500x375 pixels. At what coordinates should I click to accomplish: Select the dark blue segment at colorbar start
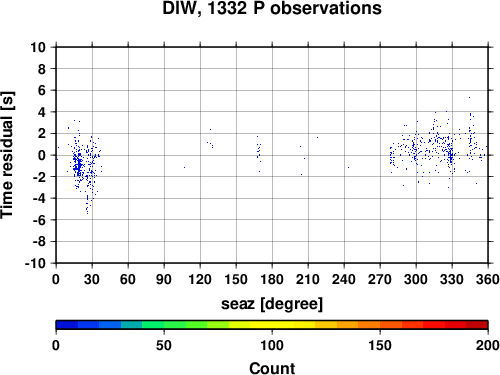tap(67, 325)
